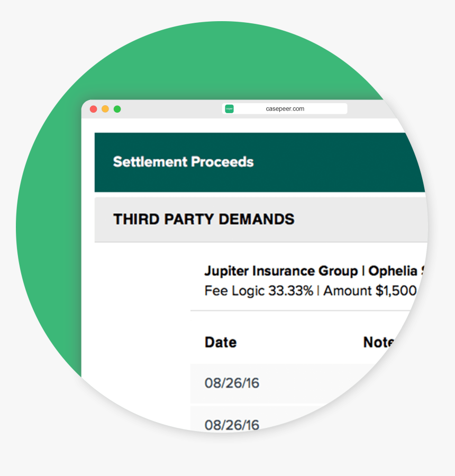Focus the casepeer.com address field
The width and height of the screenshot is (455, 476).
(x=285, y=108)
